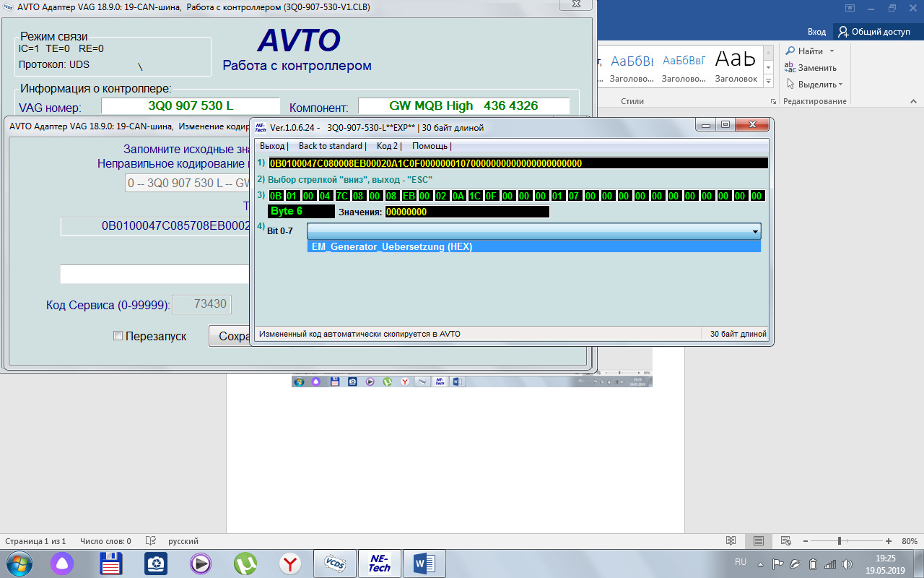
Task: Open the Выход menu in NE-Tech
Action: pyautogui.click(x=272, y=146)
